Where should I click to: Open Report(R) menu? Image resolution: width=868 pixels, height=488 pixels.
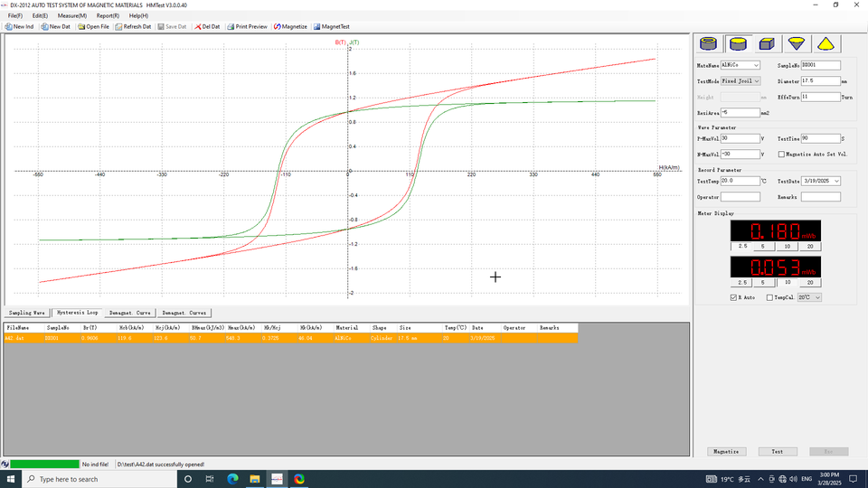pyautogui.click(x=108, y=15)
